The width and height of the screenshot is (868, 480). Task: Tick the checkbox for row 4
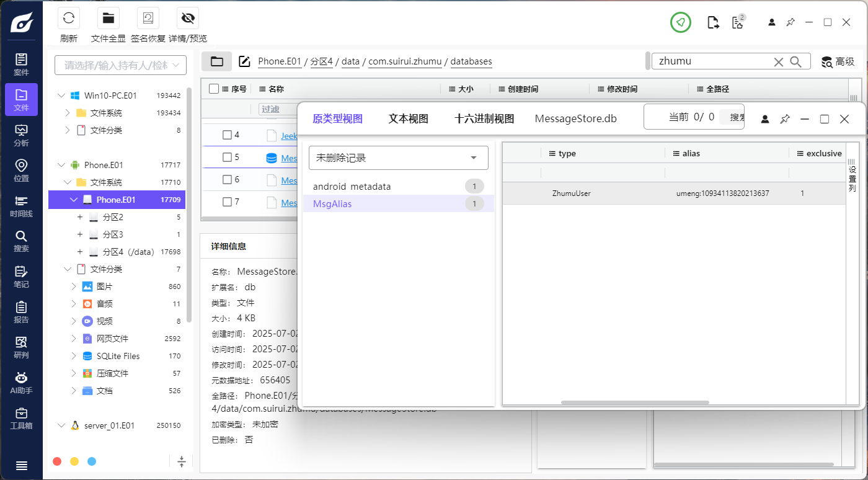227,135
